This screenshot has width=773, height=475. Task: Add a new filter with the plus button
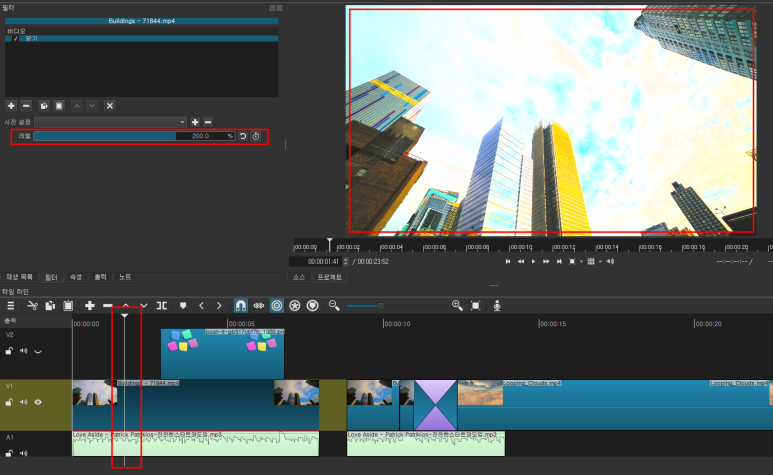[11, 105]
